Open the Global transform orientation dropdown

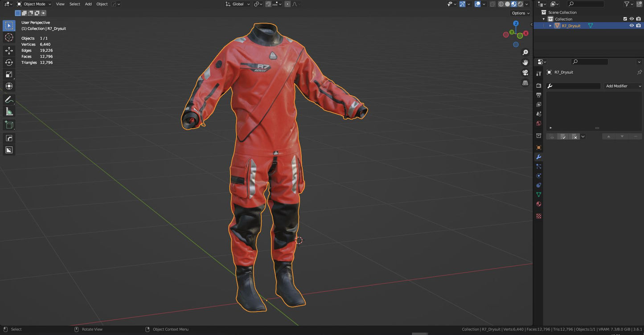pos(238,4)
